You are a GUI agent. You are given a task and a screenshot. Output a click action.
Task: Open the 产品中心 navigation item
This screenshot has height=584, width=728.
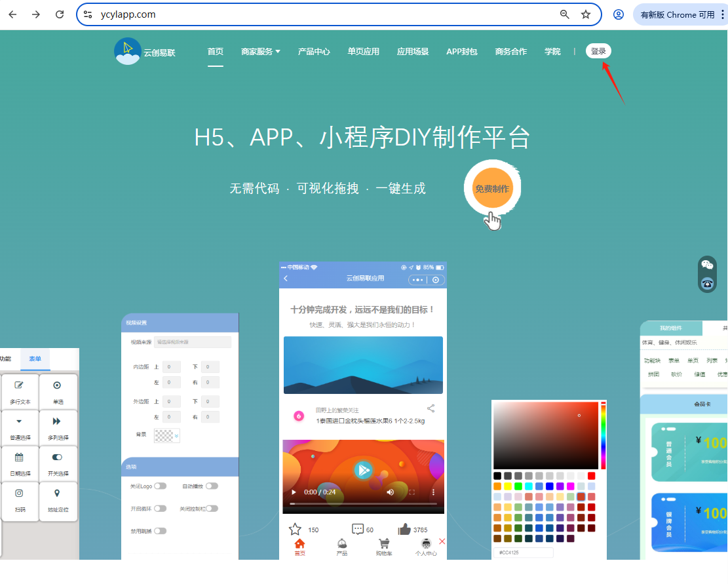[x=314, y=52]
